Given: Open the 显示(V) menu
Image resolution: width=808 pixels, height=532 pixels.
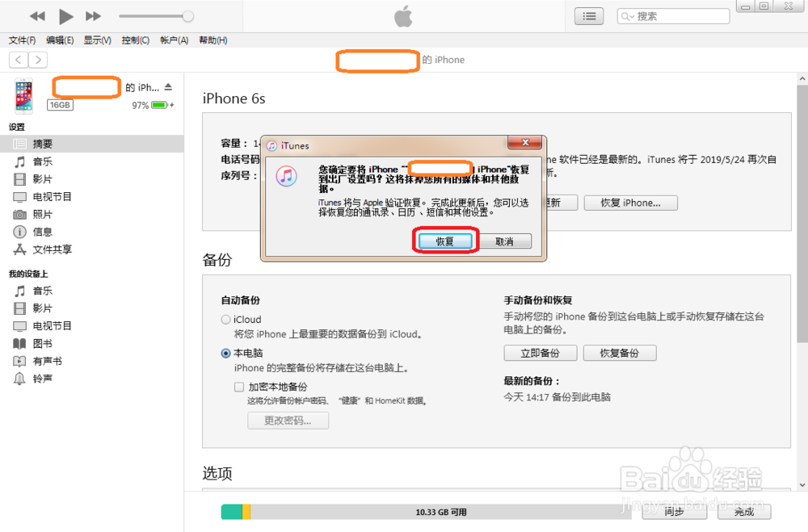Looking at the screenshot, I should 98,40.
